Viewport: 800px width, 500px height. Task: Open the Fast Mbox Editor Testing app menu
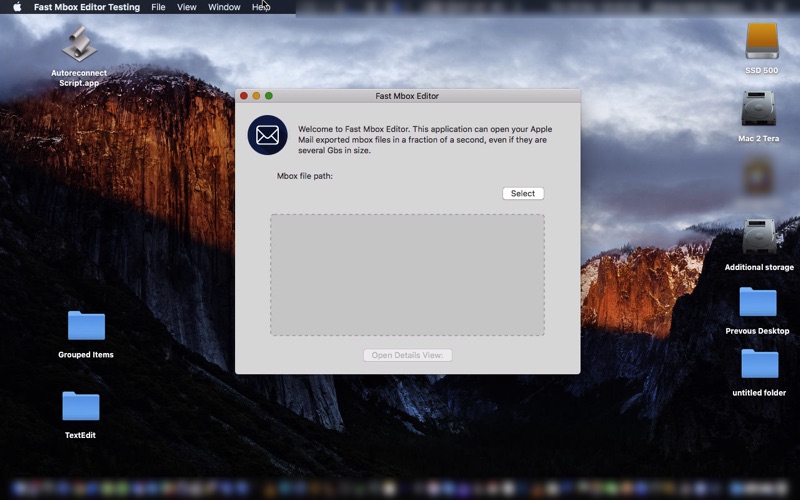[87, 7]
